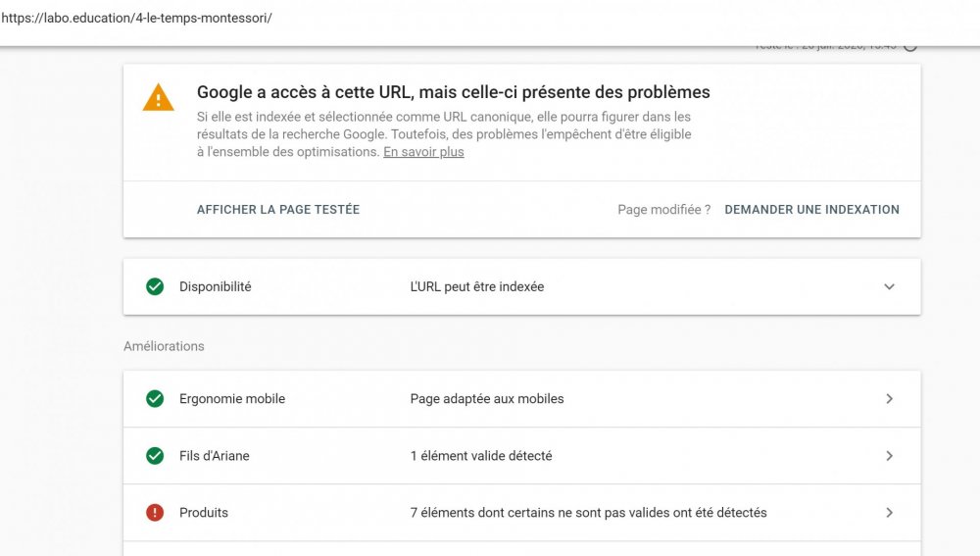Open Fils d'Ariane details arrow

click(x=889, y=456)
